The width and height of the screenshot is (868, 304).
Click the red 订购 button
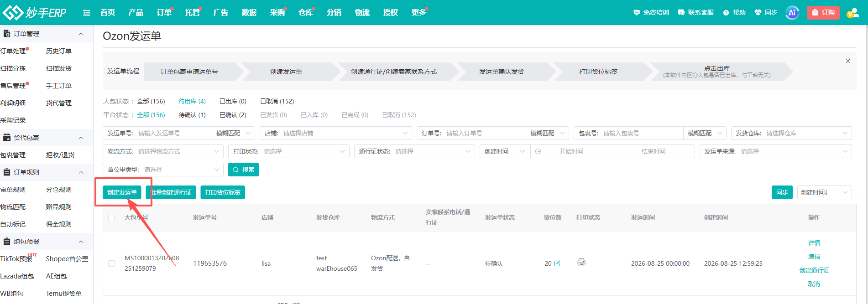coord(823,13)
